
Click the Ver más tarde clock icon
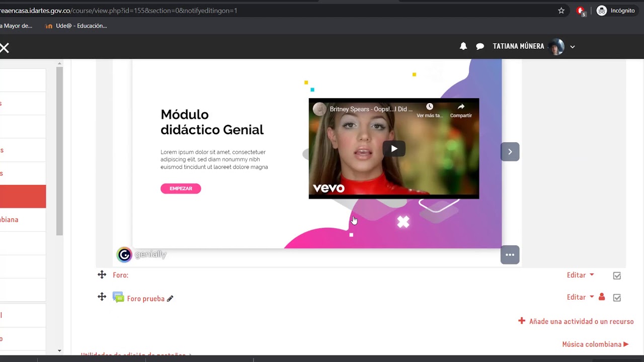[430, 107]
